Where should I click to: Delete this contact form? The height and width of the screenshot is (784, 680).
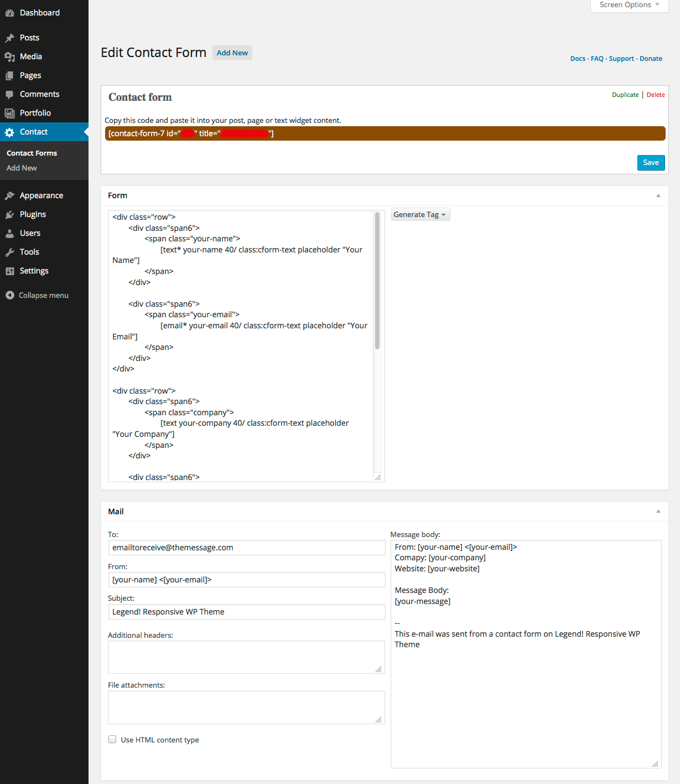tap(656, 95)
